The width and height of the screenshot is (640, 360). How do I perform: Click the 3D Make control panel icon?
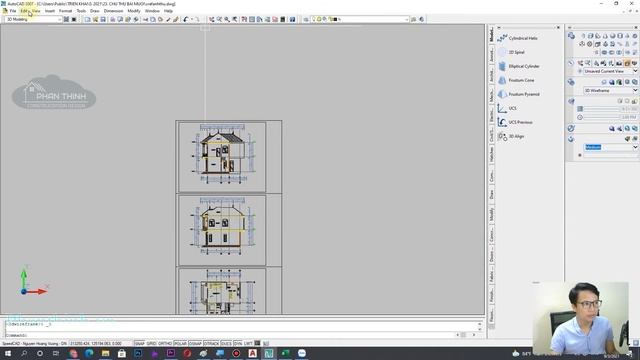[571, 36]
